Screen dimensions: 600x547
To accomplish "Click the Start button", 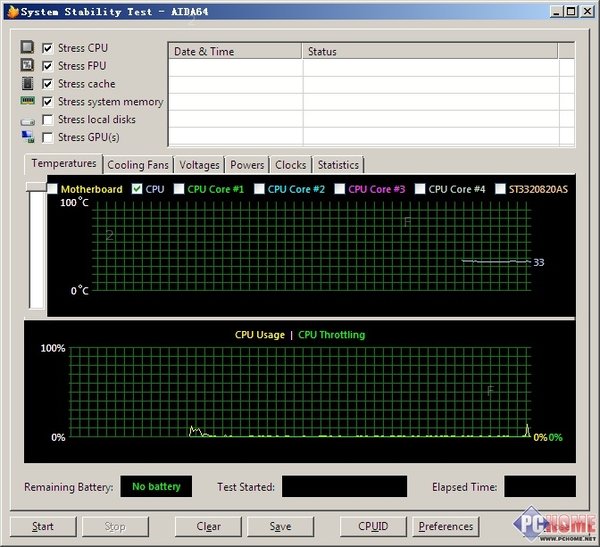I will pyautogui.click(x=43, y=526).
